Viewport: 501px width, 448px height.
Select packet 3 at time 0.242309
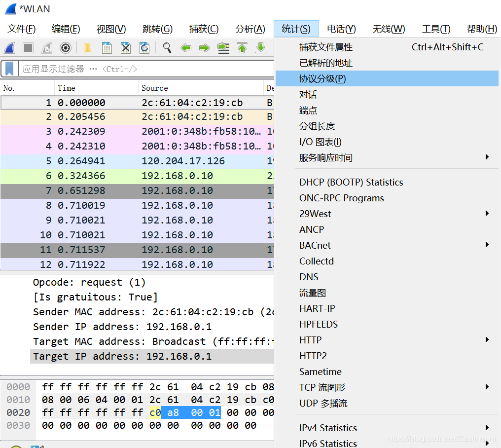point(137,131)
